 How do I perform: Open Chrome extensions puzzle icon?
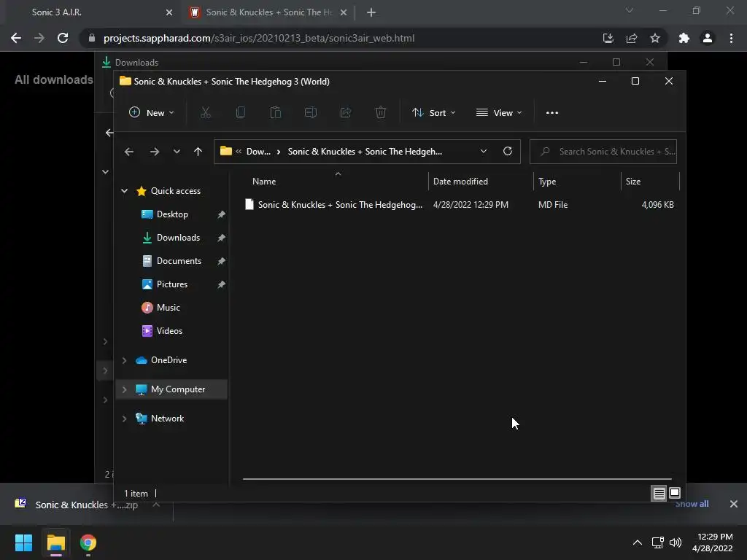pyautogui.click(x=684, y=38)
